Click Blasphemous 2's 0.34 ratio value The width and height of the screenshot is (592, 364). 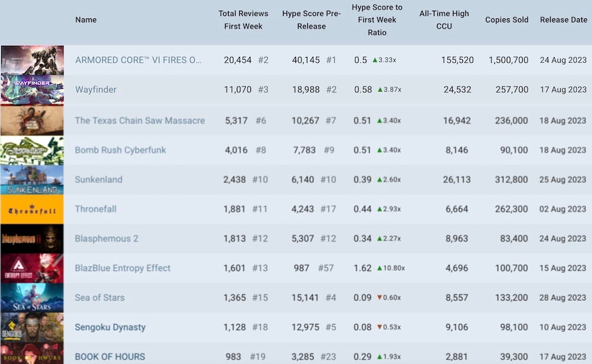362,239
